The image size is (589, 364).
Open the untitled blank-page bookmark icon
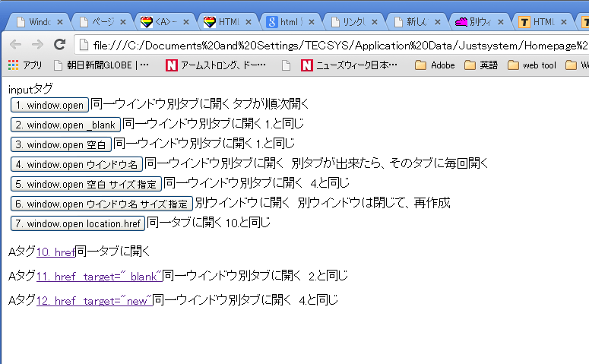pyautogui.click(x=286, y=65)
